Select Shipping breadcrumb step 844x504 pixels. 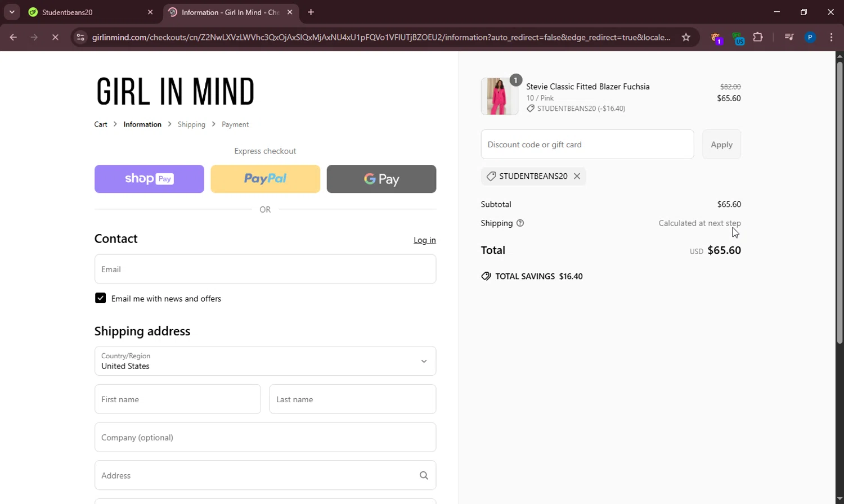(191, 124)
